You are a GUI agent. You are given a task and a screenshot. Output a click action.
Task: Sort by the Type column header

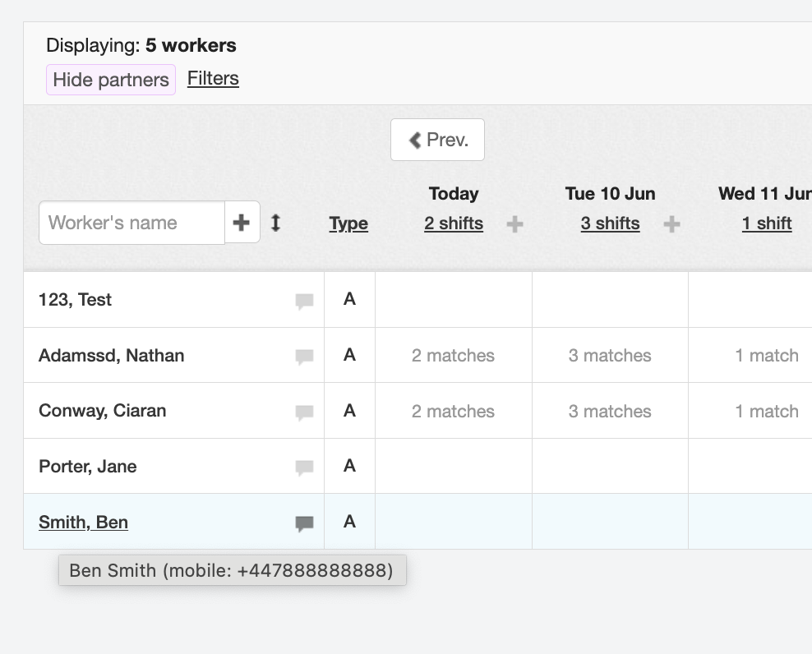click(348, 223)
